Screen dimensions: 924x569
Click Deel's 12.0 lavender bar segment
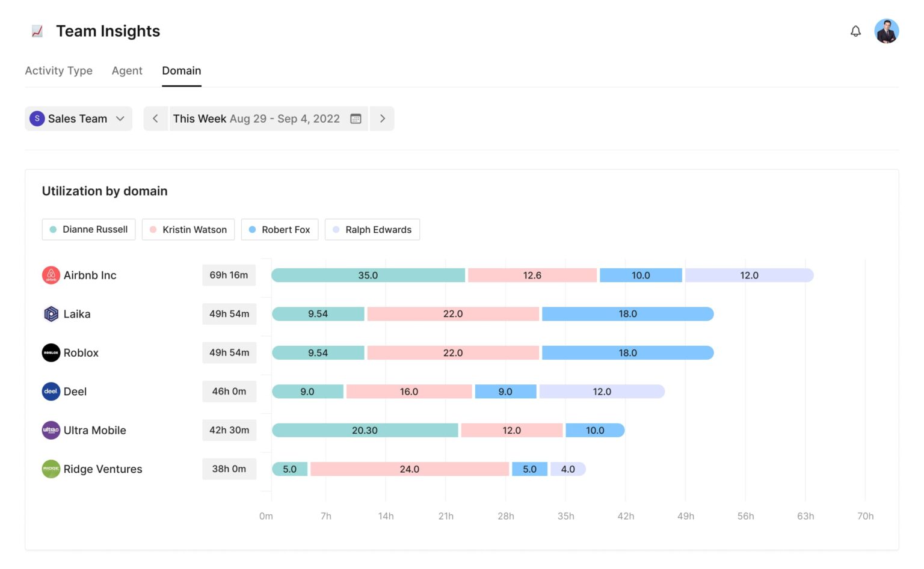pyautogui.click(x=602, y=392)
